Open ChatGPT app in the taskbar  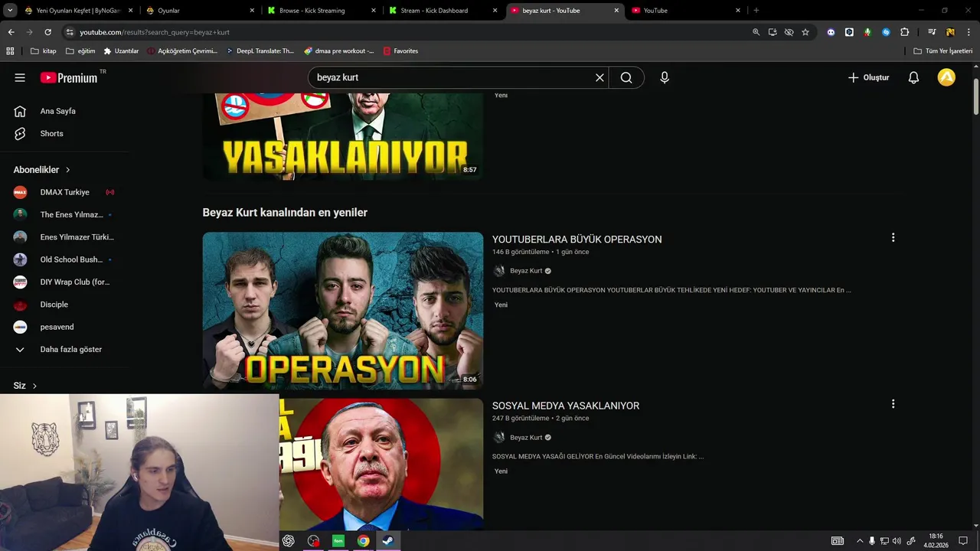(x=289, y=541)
